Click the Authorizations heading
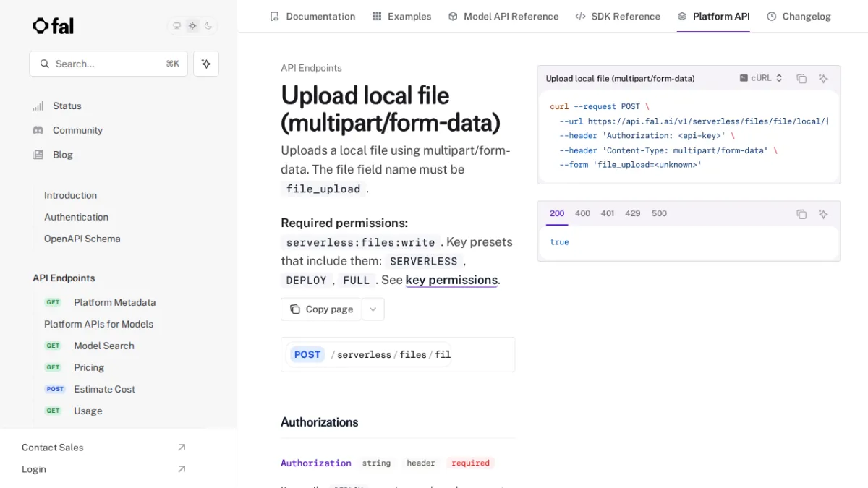The image size is (868, 488). tap(320, 422)
